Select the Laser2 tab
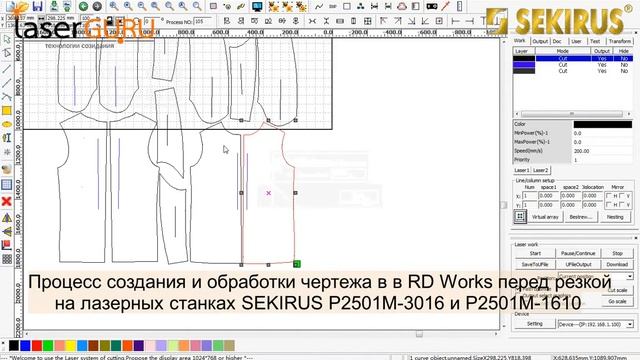This screenshot has height=360, width=640. pos(540,170)
